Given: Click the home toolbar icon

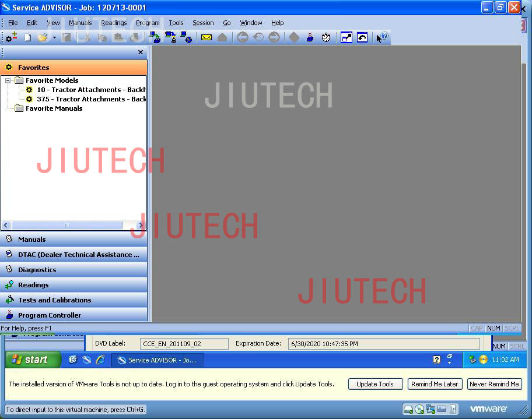Looking at the screenshot, I should tap(222, 37).
